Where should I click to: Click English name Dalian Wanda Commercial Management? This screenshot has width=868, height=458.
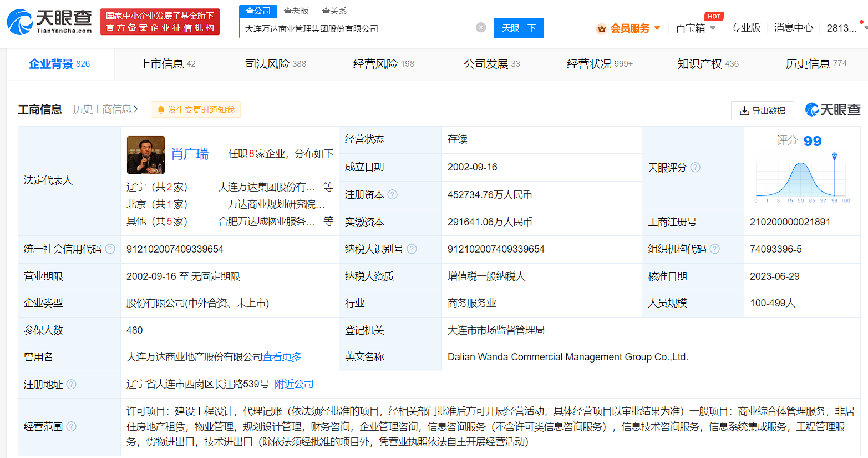pos(568,357)
